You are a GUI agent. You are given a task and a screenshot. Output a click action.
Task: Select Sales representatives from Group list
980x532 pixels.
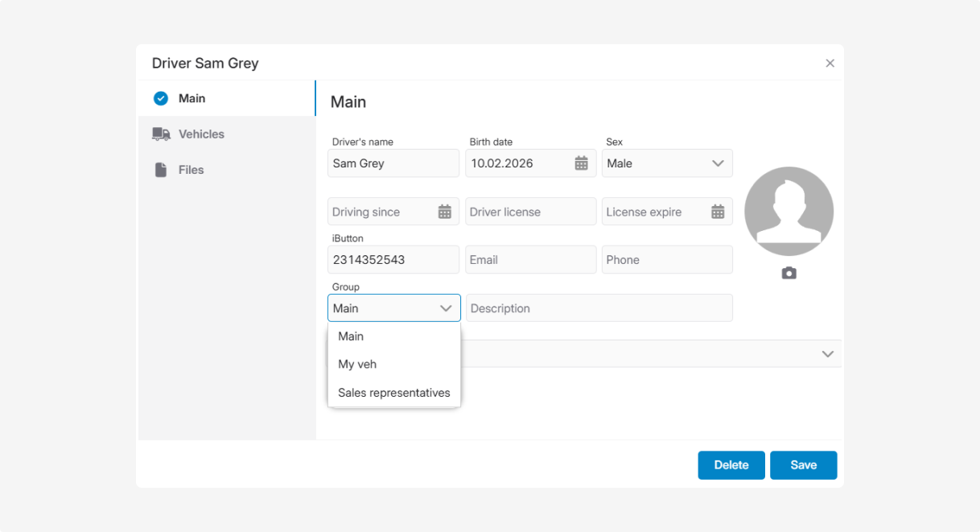coord(393,393)
